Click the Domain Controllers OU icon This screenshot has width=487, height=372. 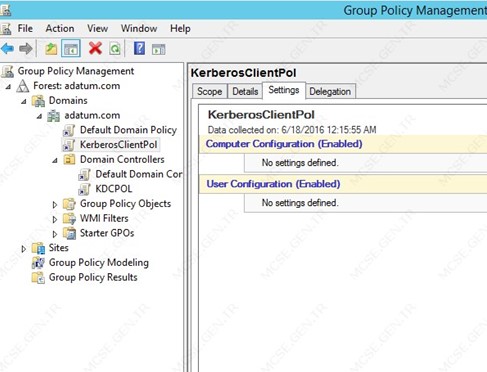point(69,160)
